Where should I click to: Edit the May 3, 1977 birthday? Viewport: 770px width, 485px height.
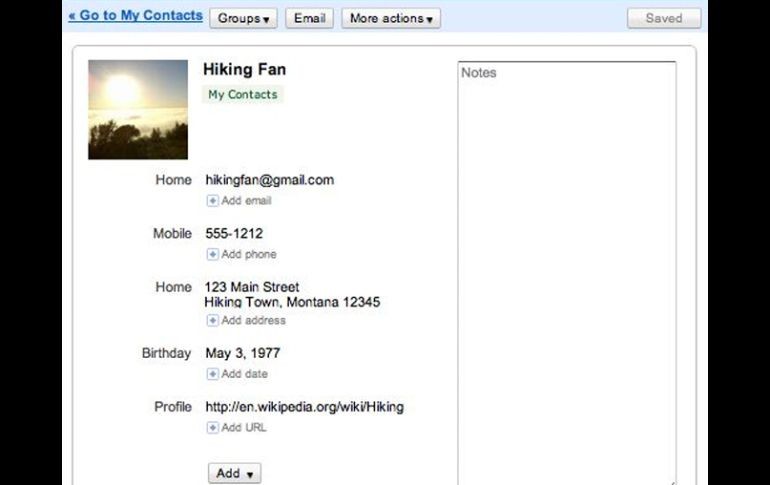coord(242,353)
